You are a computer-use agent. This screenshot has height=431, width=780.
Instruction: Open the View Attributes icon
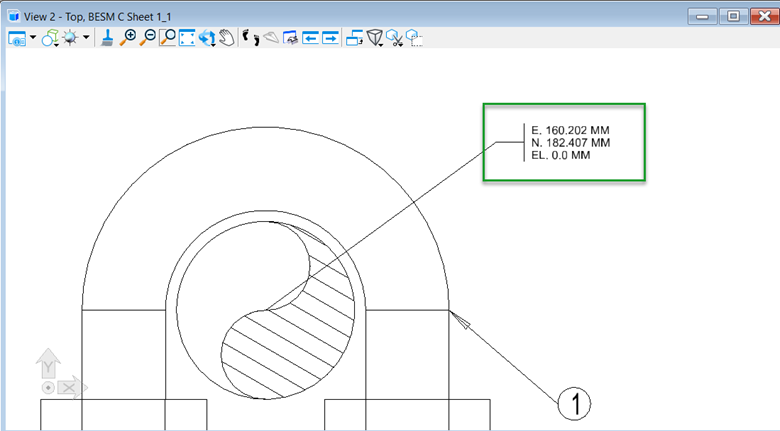[x=17, y=38]
